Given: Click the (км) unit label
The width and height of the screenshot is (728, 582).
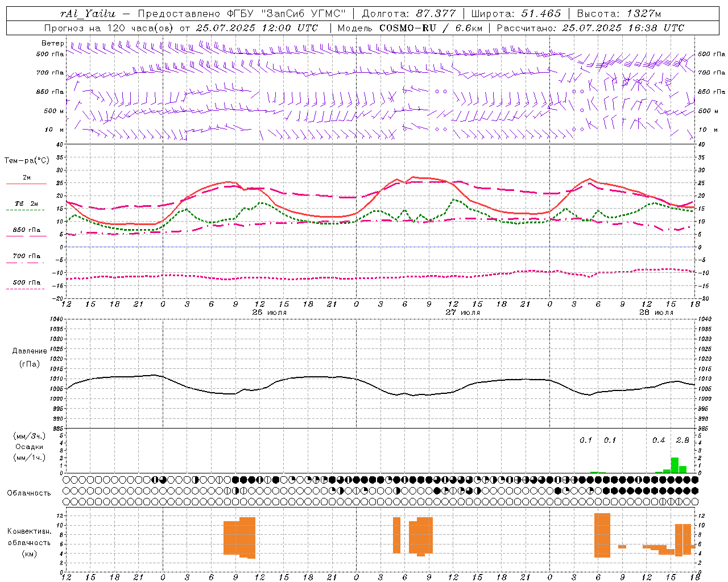Looking at the screenshot, I should pyautogui.click(x=30, y=554).
